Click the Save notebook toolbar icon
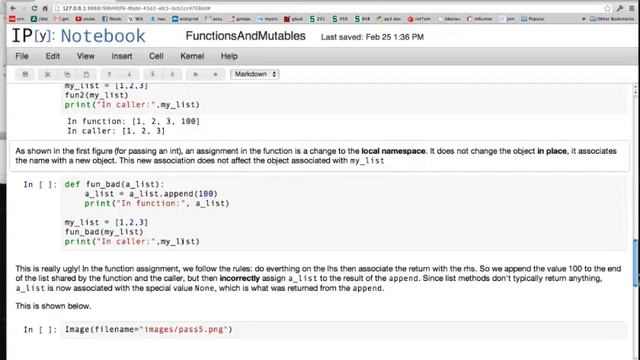This screenshot has height=360, width=640. click(x=25, y=74)
